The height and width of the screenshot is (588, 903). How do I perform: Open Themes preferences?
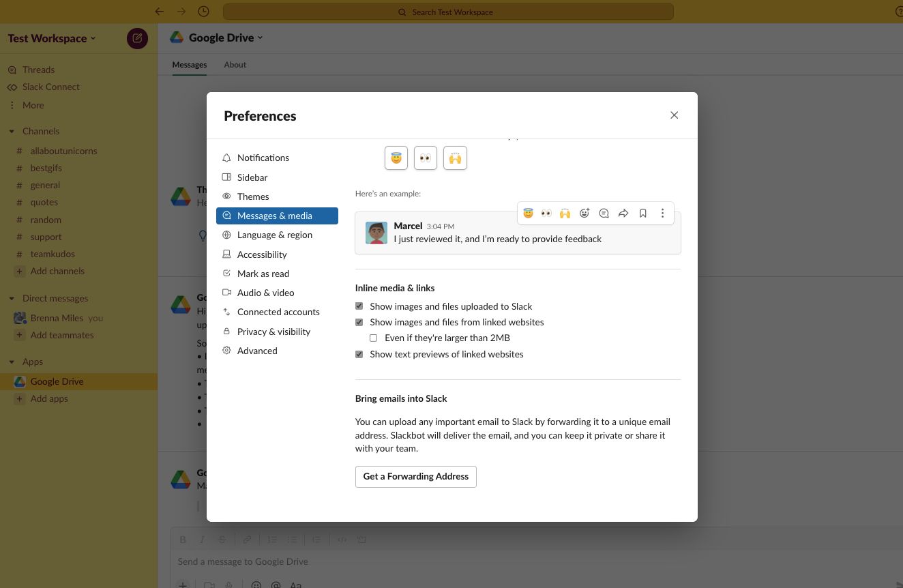pos(252,196)
